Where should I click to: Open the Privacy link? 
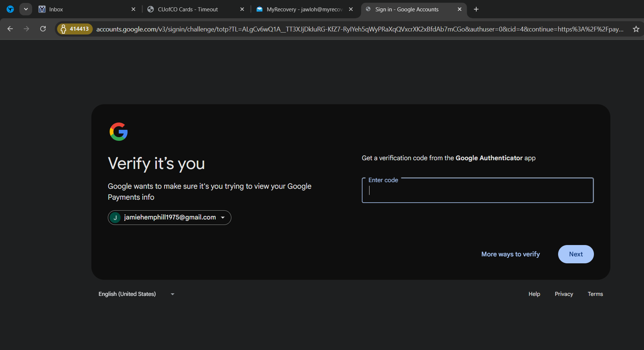[x=564, y=294]
